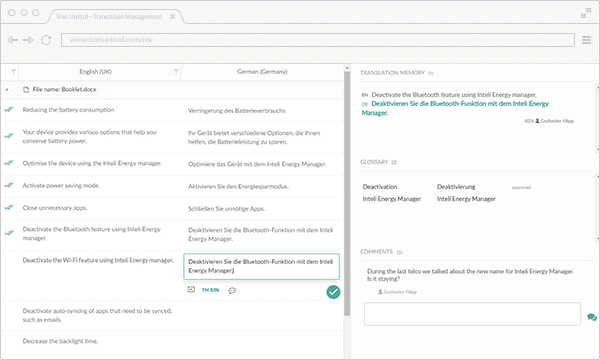
Task: Open the browser hamburger menu
Action: pos(586,40)
